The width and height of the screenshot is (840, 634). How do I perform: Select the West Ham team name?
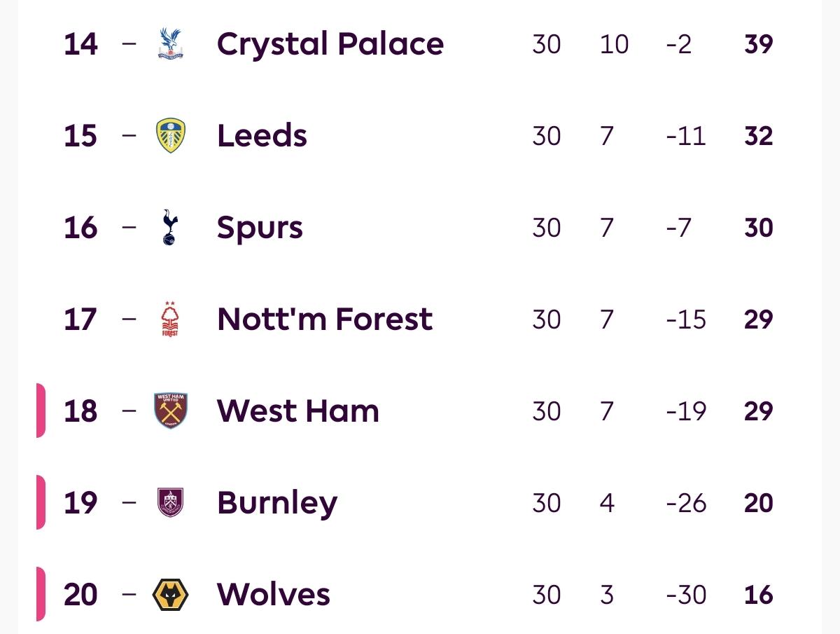297,411
